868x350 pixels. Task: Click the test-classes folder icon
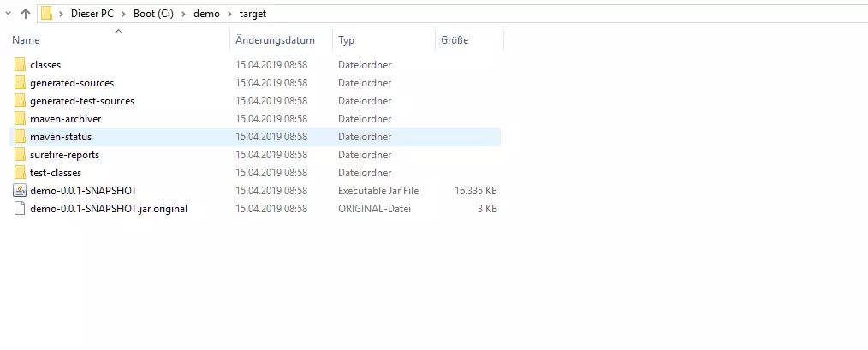(x=20, y=173)
